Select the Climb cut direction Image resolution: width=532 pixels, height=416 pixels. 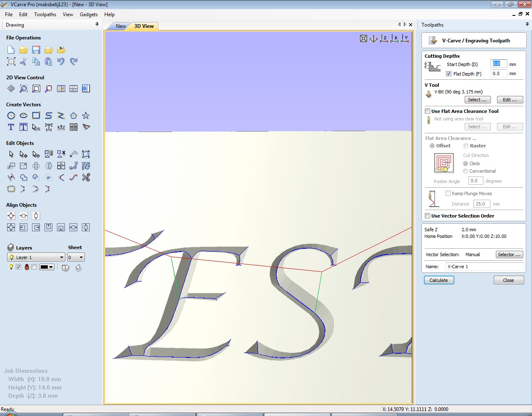click(x=465, y=164)
